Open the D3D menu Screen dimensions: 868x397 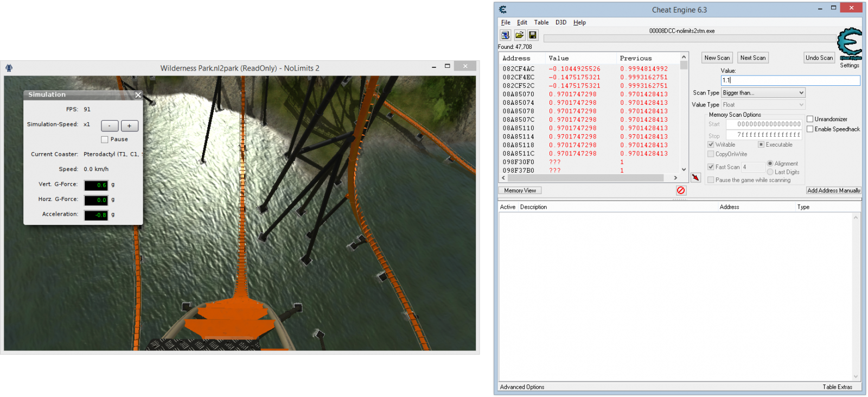click(x=560, y=22)
